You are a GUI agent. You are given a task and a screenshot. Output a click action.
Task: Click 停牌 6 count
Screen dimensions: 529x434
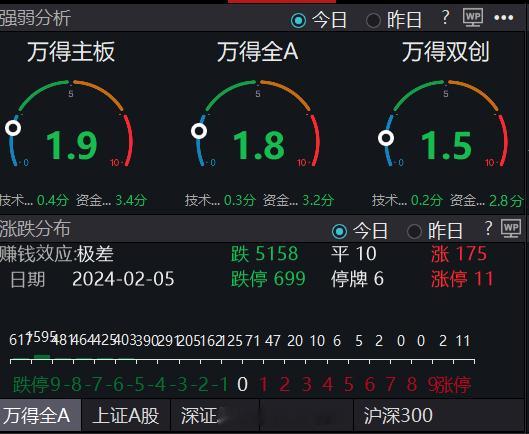[357, 279]
